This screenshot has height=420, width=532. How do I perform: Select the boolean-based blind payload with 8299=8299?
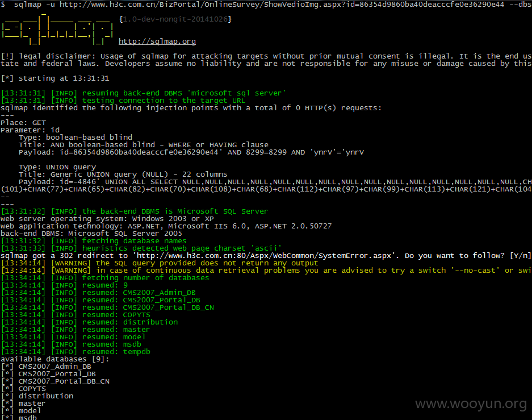pos(191,152)
